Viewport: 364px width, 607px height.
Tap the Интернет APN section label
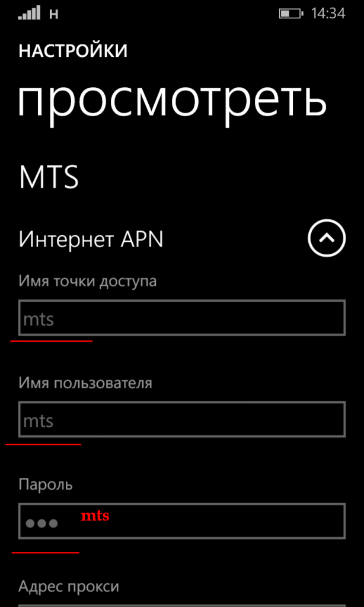click(91, 240)
